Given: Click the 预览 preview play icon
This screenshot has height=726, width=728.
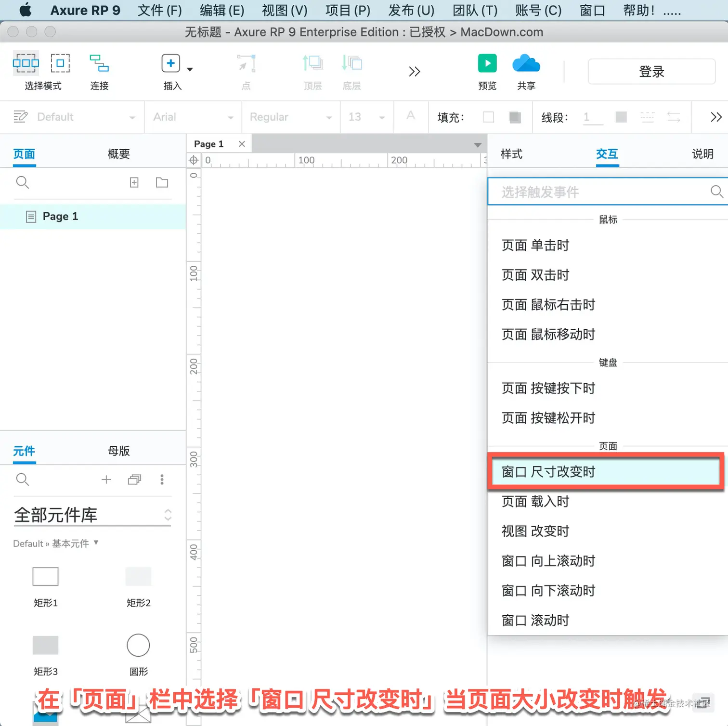Looking at the screenshot, I should 487,63.
